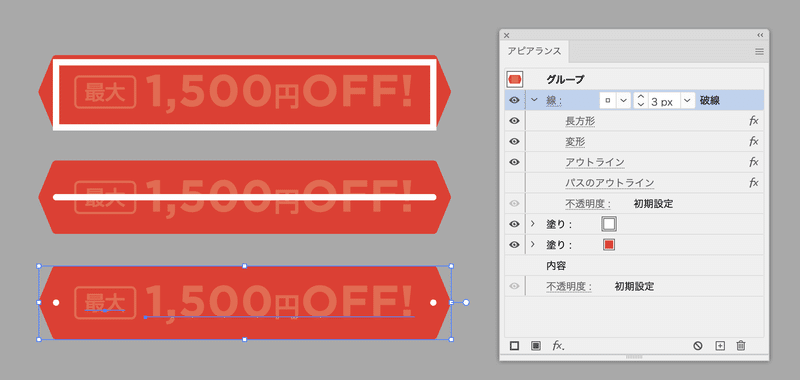
Task: Click the left white dot on bottom banner
Action: point(56,302)
